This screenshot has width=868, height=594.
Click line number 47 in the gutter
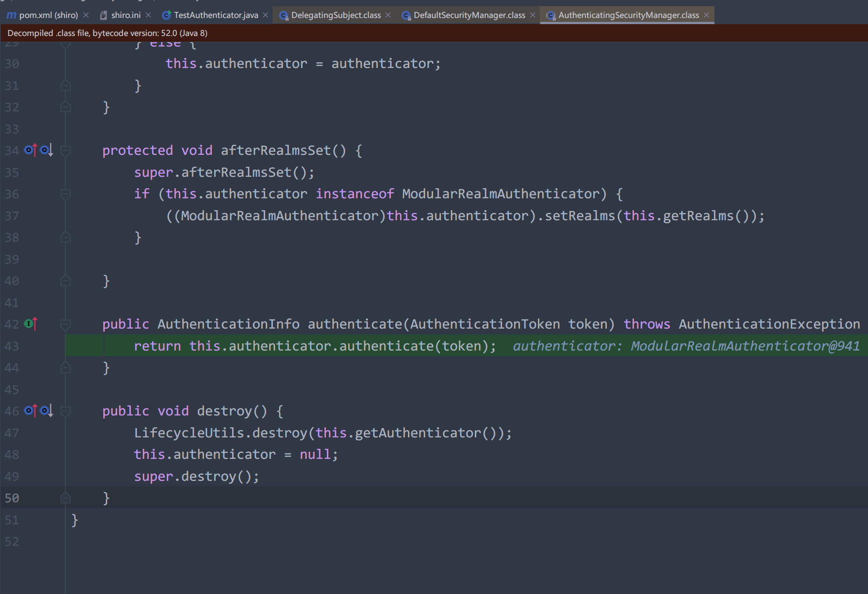[12, 433]
